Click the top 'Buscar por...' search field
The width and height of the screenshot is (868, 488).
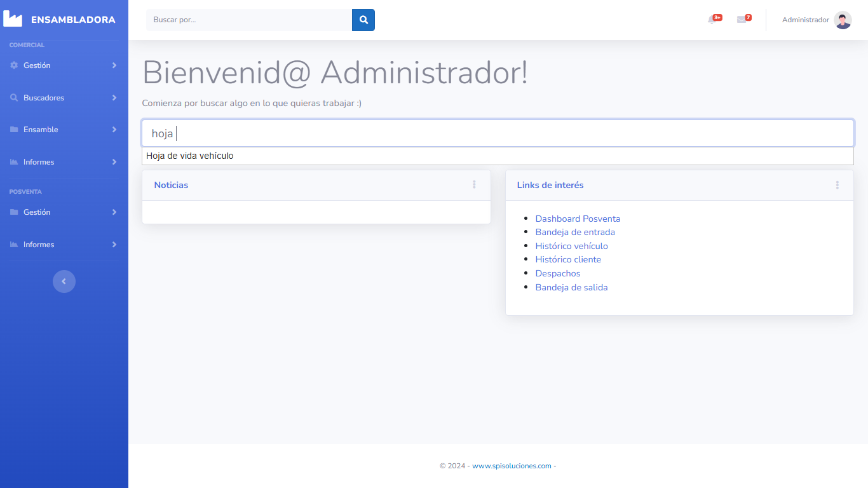[249, 20]
